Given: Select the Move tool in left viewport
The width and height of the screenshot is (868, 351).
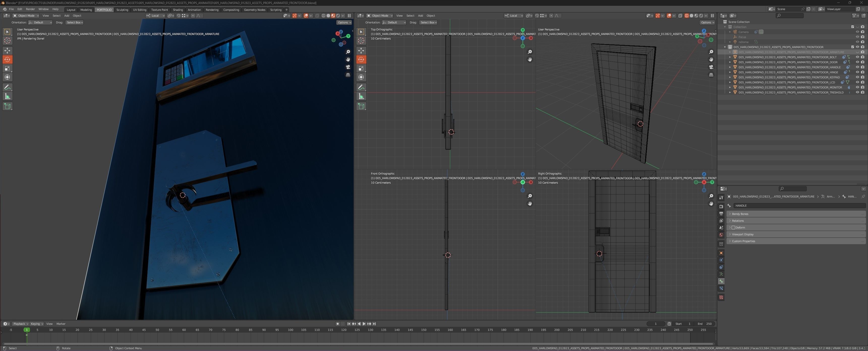Looking at the screenshot, I should (x=7, y=50).
